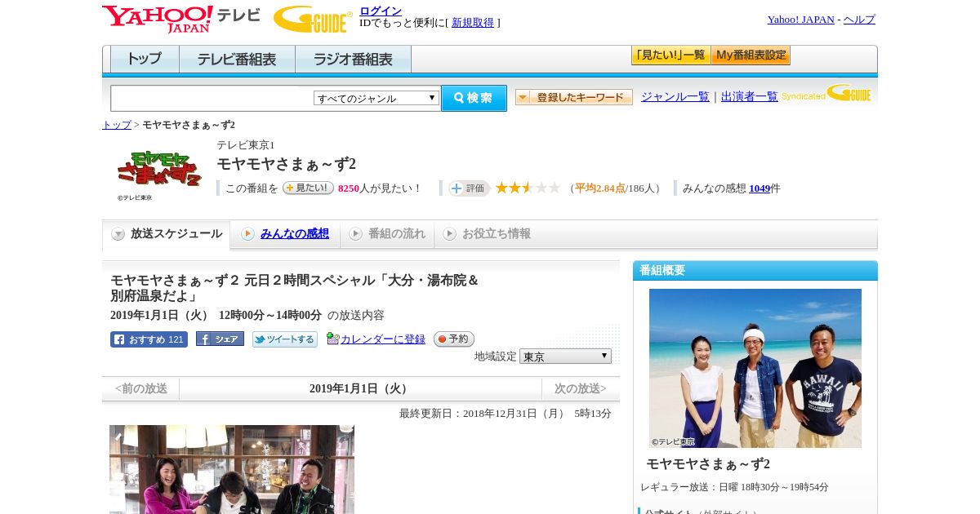The height and width of the screenshot is (514, 980).
Task: Click the ログイン link
Action: tap(381, 11)
